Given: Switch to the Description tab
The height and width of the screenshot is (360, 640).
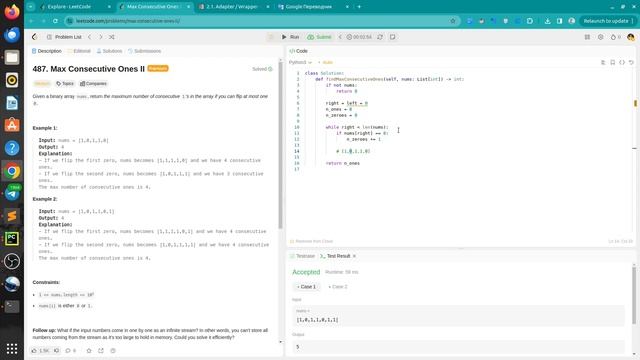Looking at the screenshot, I should [x=47, y=51].
